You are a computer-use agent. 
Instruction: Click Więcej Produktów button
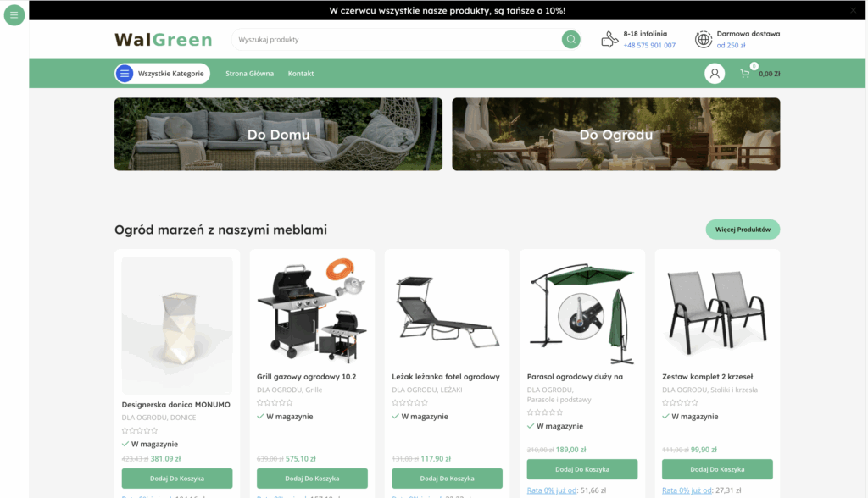point(743,230)
